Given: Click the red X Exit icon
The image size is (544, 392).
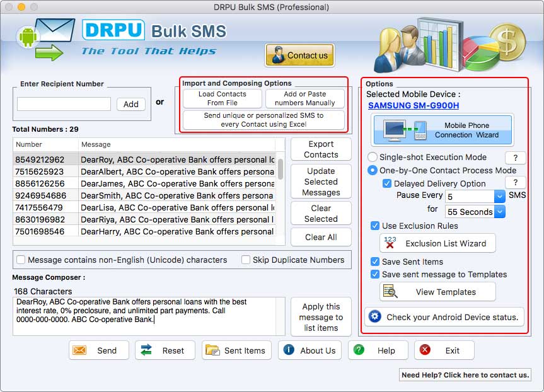Looking at the screenshot, I should [x=425, y=350].
